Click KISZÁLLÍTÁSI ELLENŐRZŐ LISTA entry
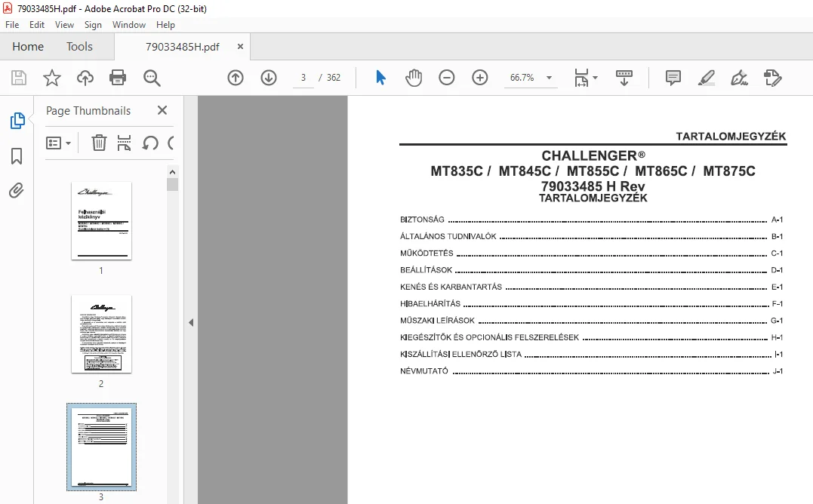The image size is (813, 504). click(591, 355)
